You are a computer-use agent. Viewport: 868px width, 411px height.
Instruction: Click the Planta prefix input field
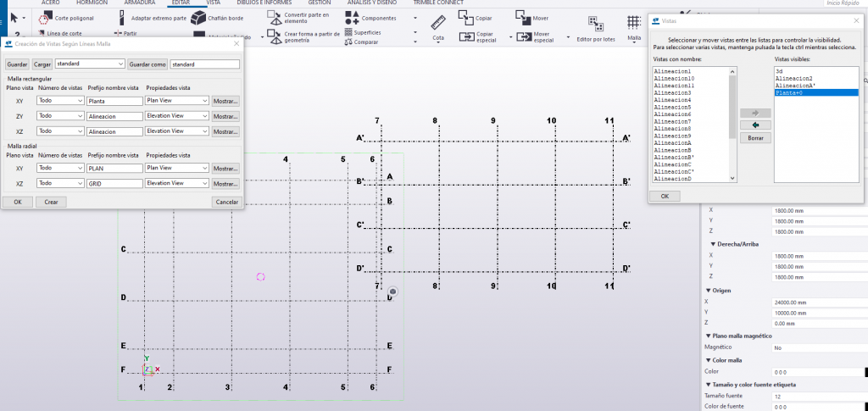114,101
